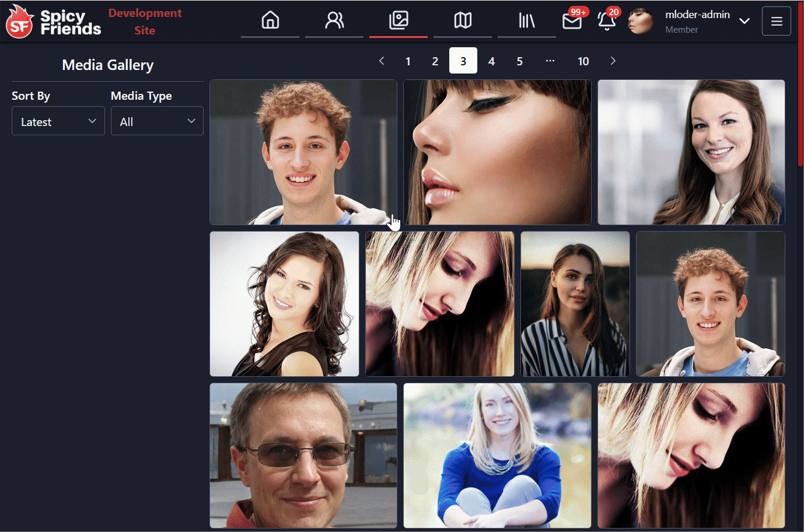The image size is (804, 532).
Task: Open photo of woman in blue sweater
Action: click(x=497, y=456)
